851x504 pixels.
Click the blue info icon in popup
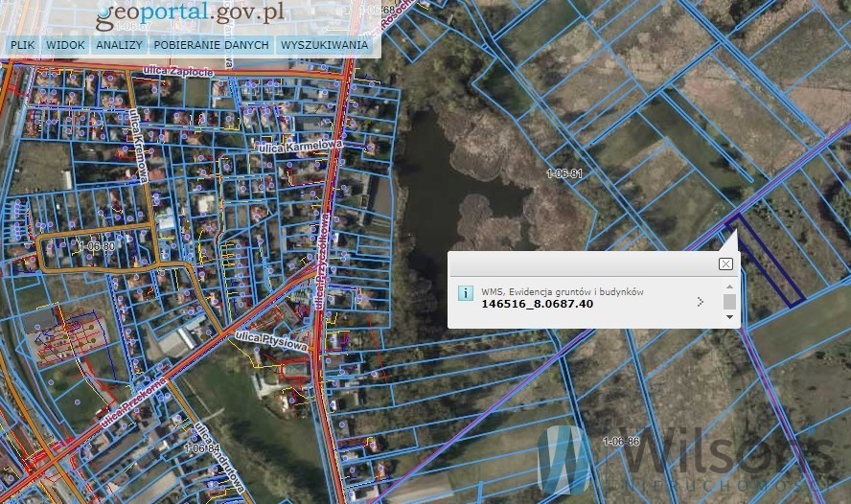[465, 293]
